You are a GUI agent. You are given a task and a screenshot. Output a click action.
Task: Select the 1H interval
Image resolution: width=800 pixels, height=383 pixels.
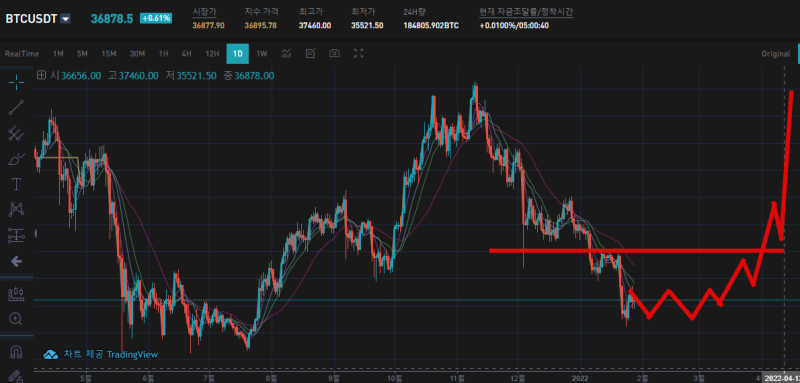pyautogui.click(x=163, y=54)
